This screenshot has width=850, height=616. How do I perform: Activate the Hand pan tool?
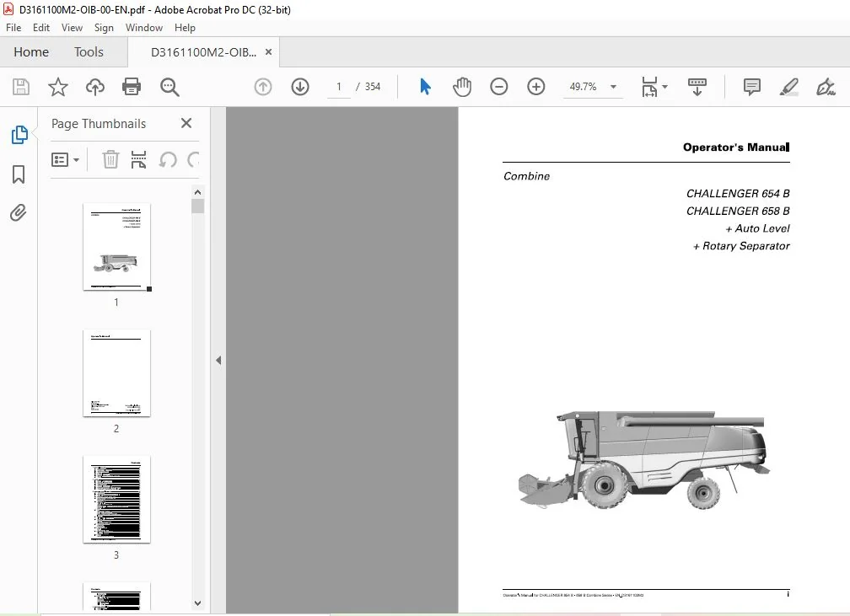coord(462,87)
